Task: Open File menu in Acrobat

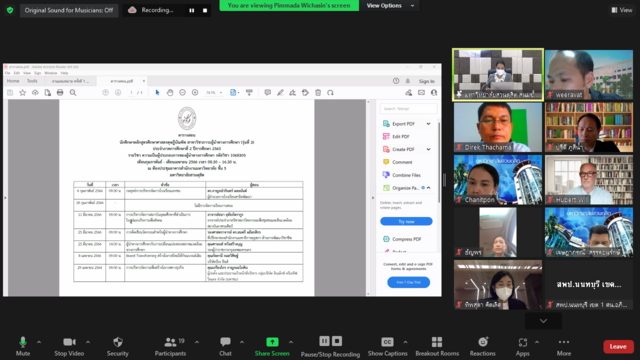Action: [x=7, y=73]
